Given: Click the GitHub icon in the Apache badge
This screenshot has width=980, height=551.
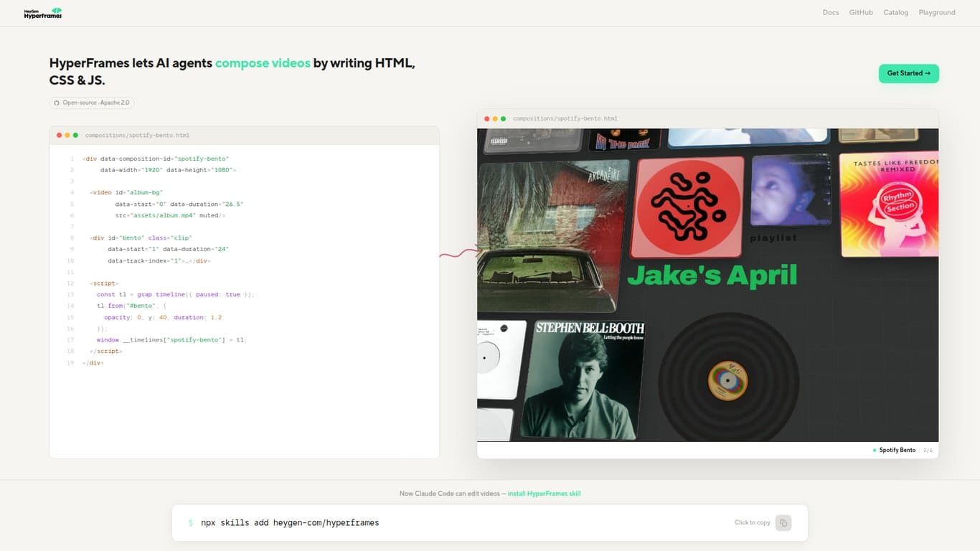Looking at the screenshot, I should [x=57, y=103].
